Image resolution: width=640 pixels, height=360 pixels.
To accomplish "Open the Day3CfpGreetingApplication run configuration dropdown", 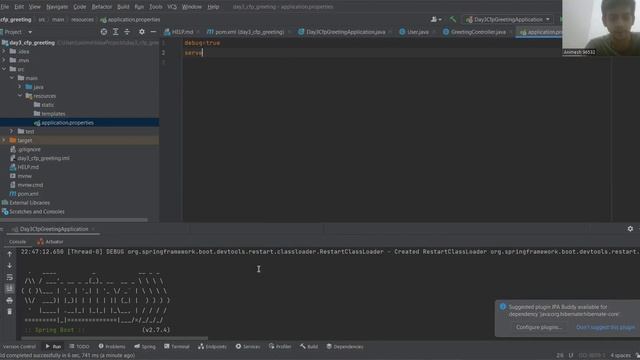I will point(508,19).
